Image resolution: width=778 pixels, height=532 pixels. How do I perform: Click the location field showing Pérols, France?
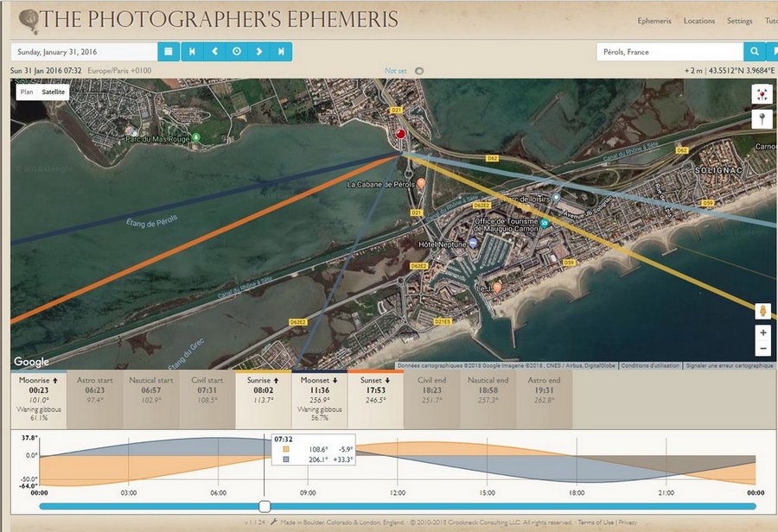click(670, 52)
